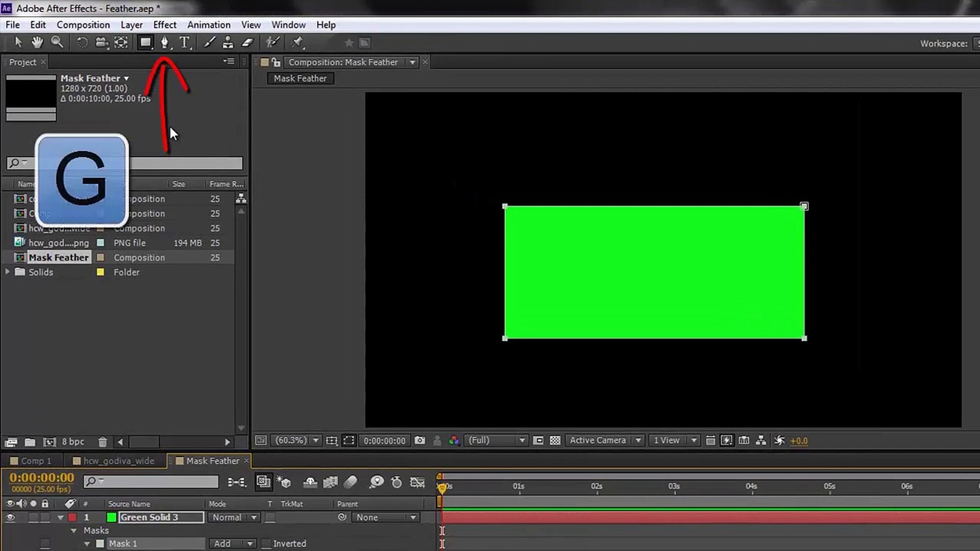The width and height of the screenshot is (980, 551).
Task: Click the Normal blend mode dropdown
Action: point(234,517)
